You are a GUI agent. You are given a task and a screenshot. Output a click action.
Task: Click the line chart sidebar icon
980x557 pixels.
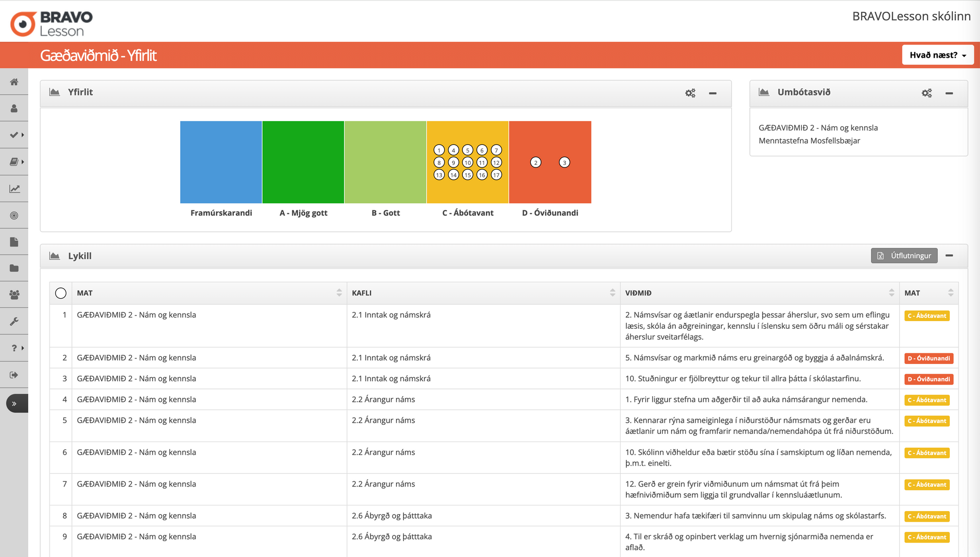pos(14,189)
